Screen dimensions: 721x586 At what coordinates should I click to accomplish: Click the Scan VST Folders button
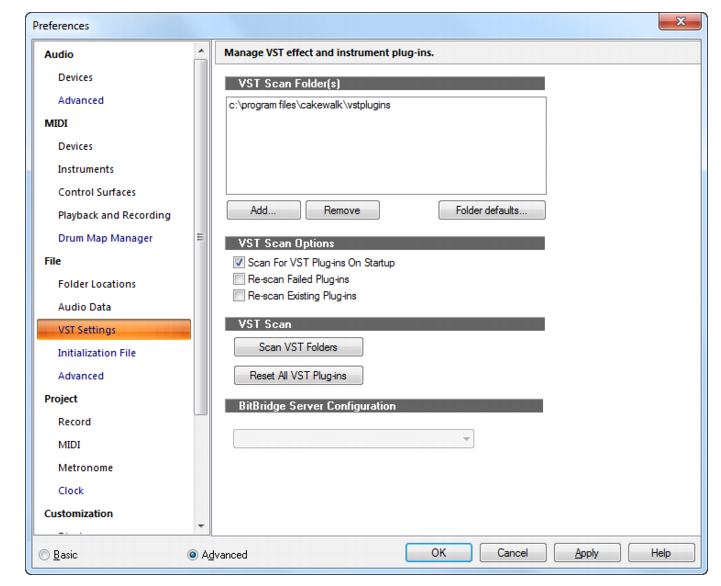tap(298, 347)
